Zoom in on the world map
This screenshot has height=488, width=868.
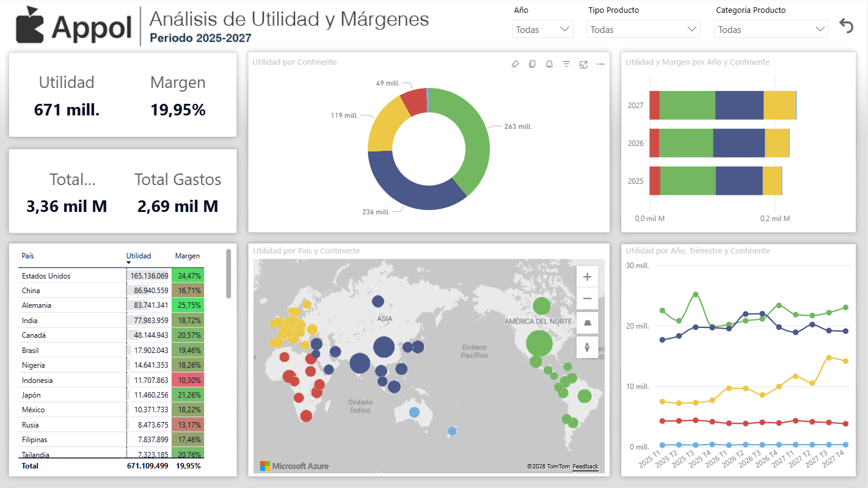tap(587, 276)
